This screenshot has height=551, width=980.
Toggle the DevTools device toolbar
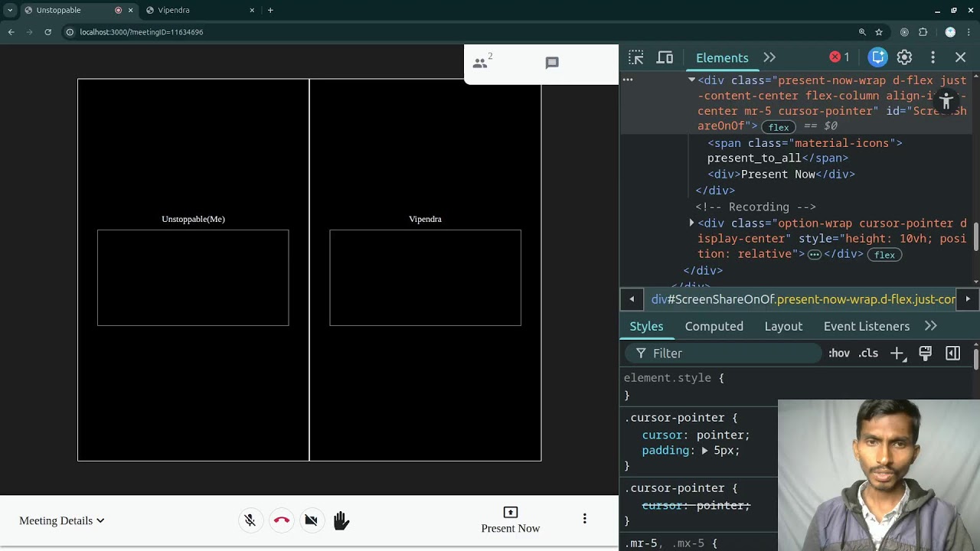(665, 57)
